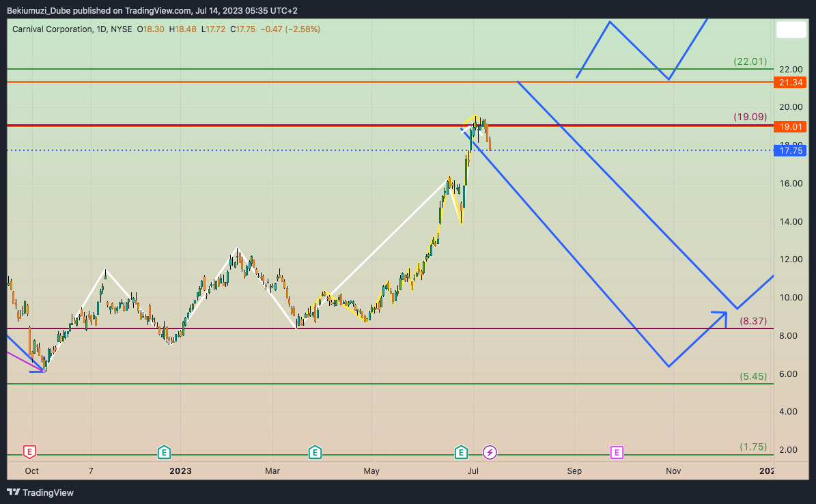This screenshot has width=816, height=504.
Task: Click the May label on time axis
Action: [x=371, y=471]
